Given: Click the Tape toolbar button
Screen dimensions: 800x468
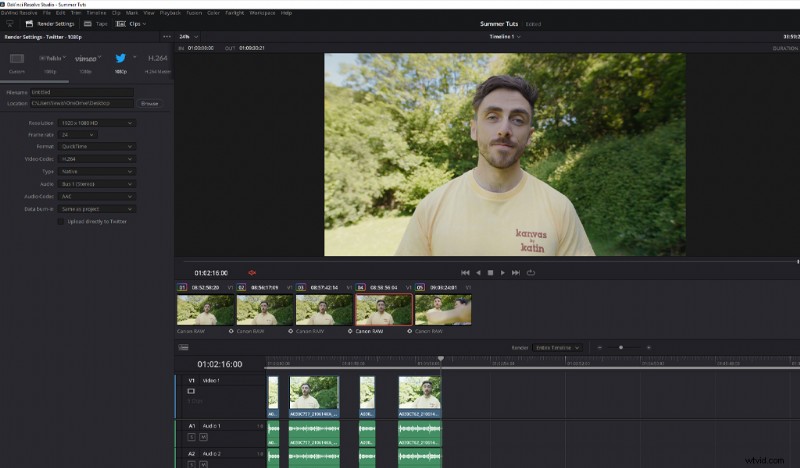Looking at the screenshot, I should (x=96, y=23).
